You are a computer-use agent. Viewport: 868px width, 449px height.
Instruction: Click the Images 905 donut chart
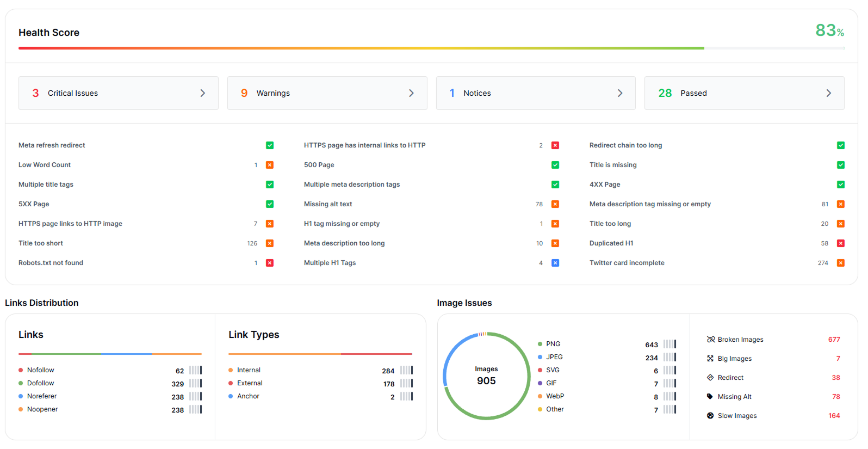(x=486, y=376)
